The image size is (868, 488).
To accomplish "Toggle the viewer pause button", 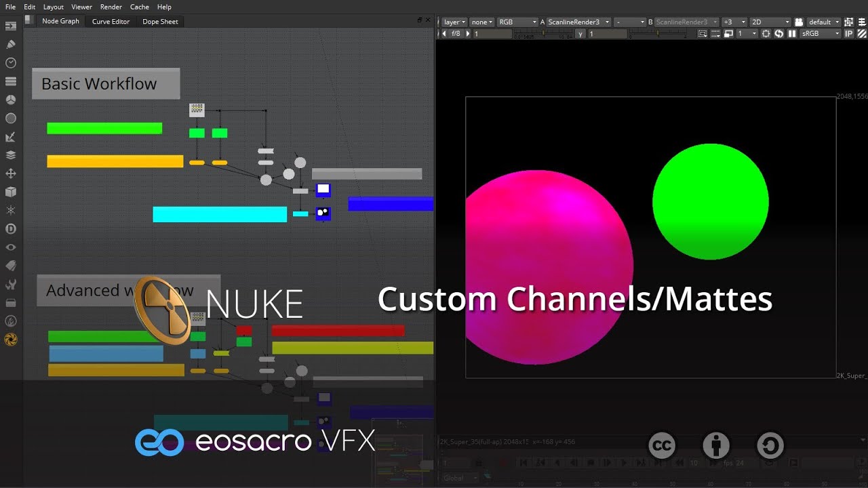I will (x=791, y=33).
